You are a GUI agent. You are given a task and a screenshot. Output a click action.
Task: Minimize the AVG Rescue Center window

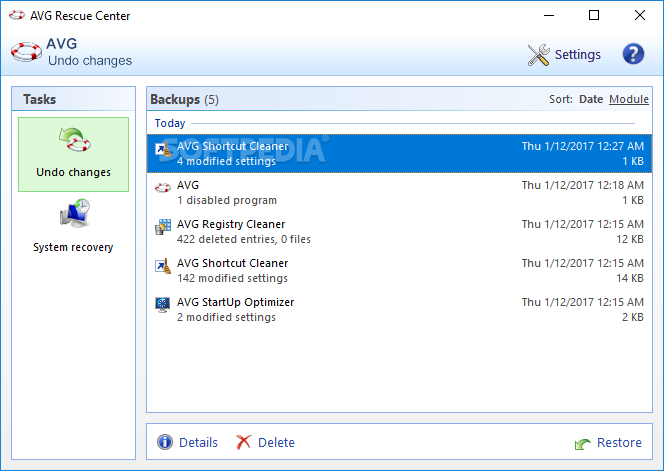pos(549,15)
